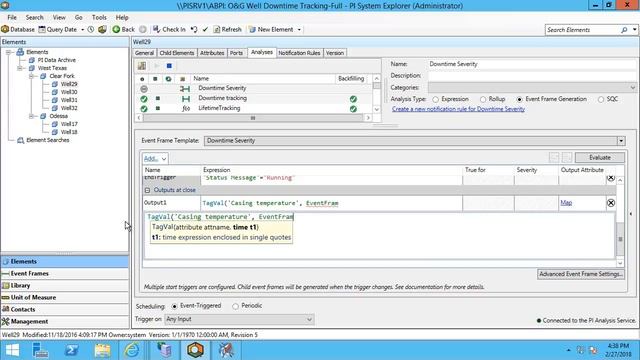This screenshot has height=360, width=640.
Task: Select the Expression analysis type radio
Action: pos(436,99)
